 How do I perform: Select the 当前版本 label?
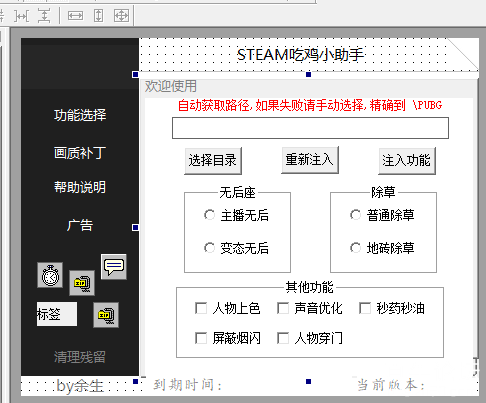[x=391, y=385]
